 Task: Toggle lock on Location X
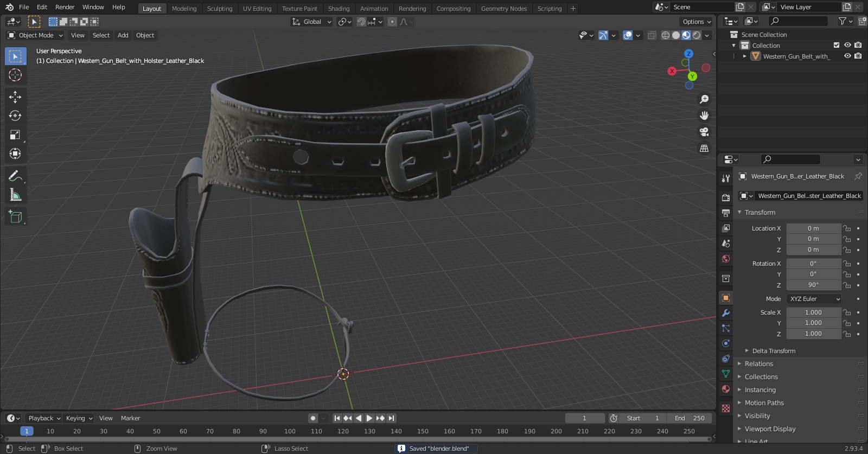847,228
